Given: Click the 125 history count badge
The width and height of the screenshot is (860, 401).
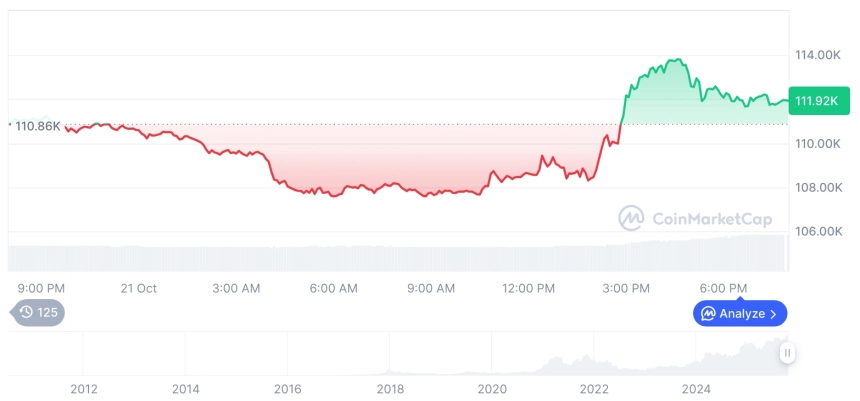Looking at the screenshot, I should pyautogui.click(x=47, y=312).
